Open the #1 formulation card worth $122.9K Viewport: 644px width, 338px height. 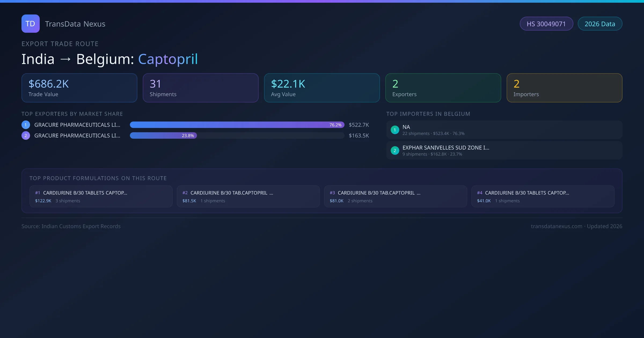(x=101, y=196)
